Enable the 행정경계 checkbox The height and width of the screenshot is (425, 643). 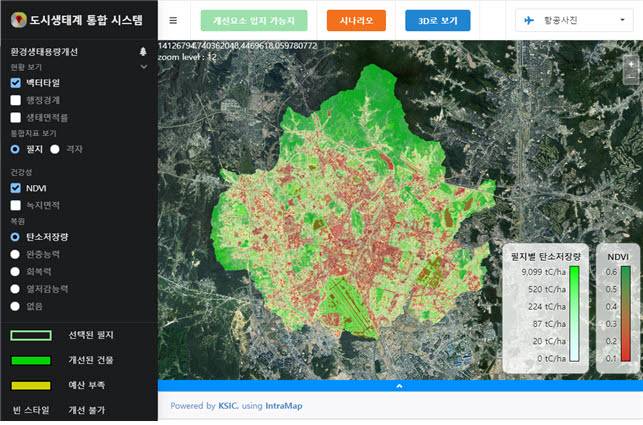[16, 100]
